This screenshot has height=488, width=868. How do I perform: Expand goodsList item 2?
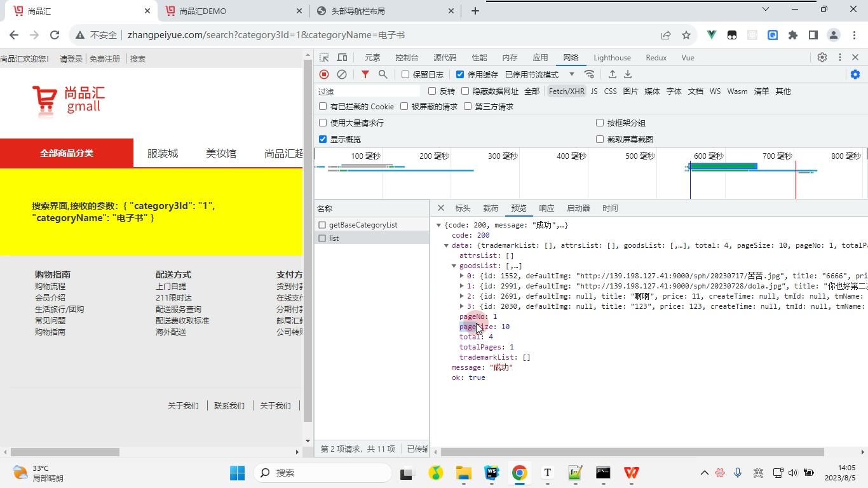[461, 296]
